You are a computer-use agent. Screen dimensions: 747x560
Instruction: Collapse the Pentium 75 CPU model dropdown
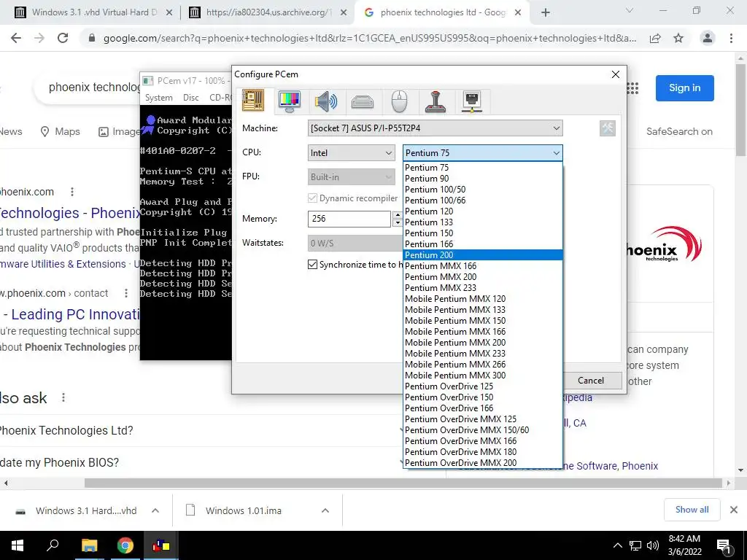pyautogui.click(x=483, y=153)
